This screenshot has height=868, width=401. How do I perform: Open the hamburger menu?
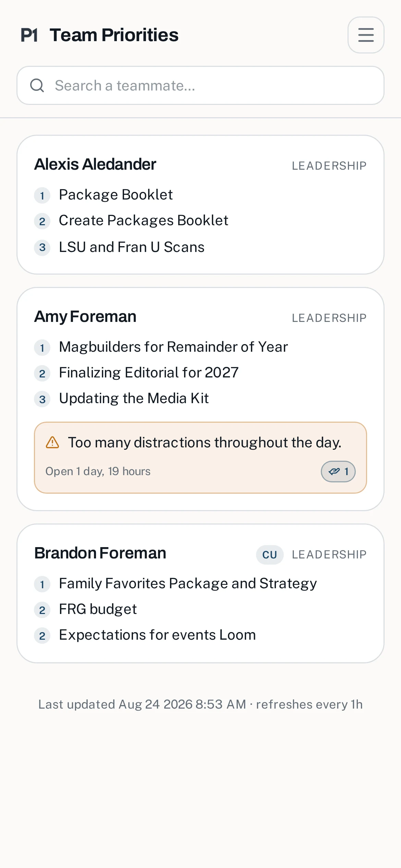[x=366, y=35]
